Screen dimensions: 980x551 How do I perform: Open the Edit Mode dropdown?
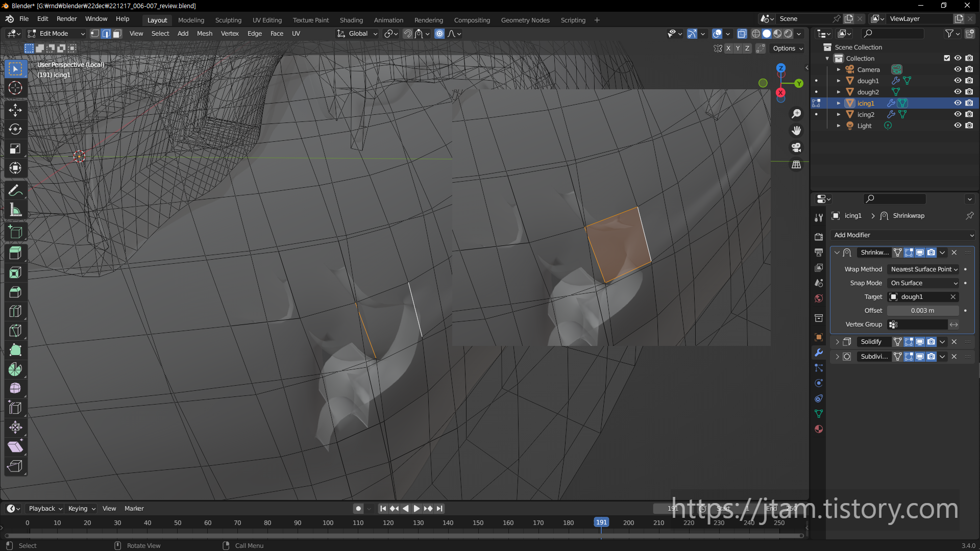[56, 34]
